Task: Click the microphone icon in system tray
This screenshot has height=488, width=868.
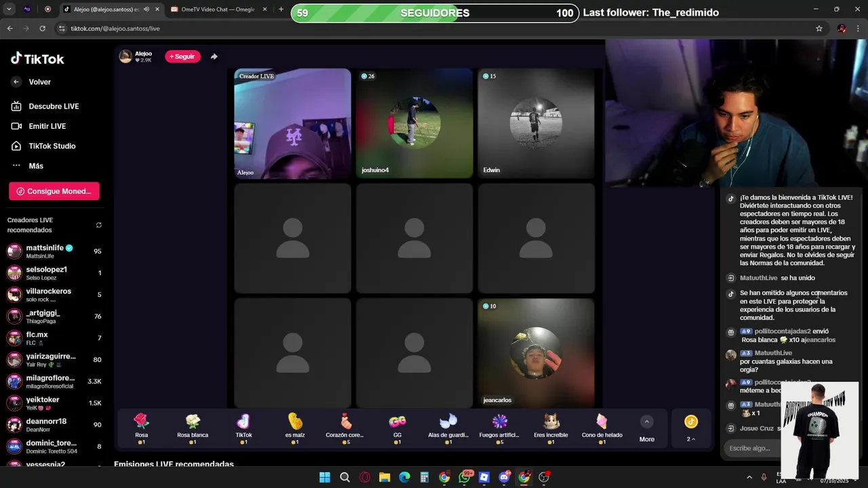Action: [764, 477]
